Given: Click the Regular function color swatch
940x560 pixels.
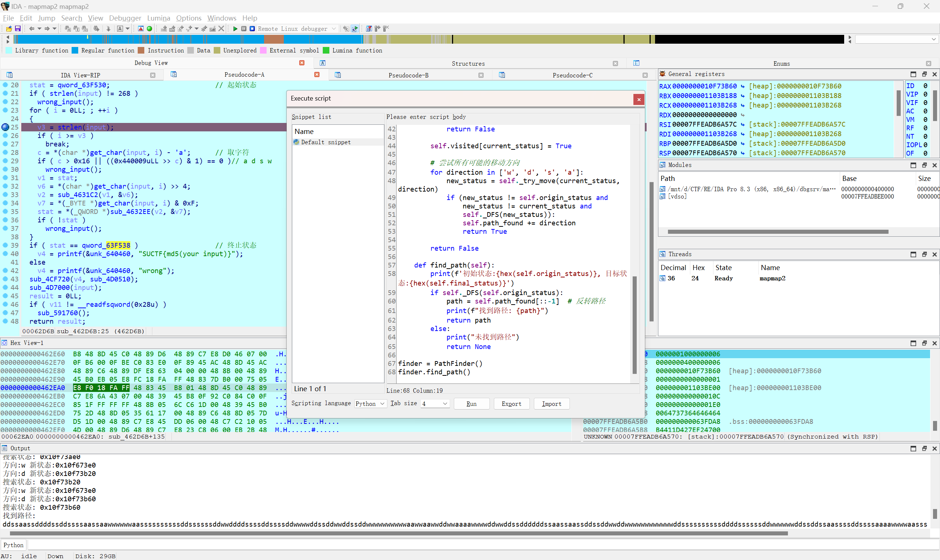Looking at the screenshot, I should click(75, 50).
